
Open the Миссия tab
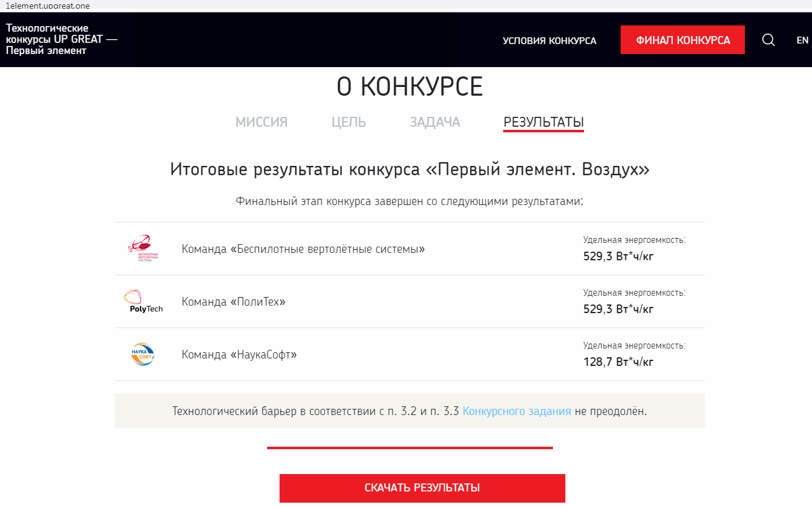pos(261,122)
